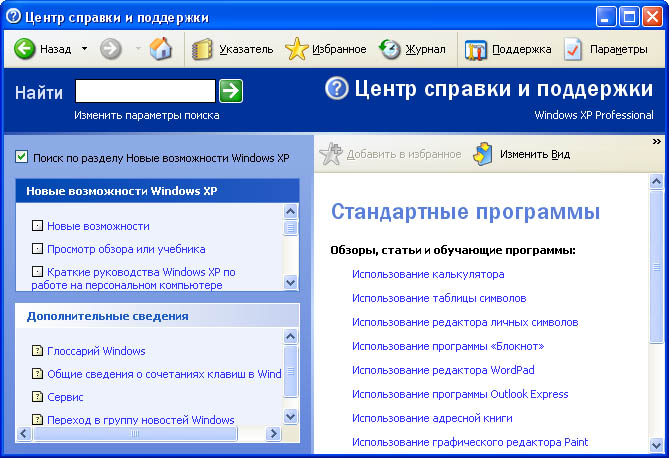Image resolution: width=669 pixels, height=458 pixels.
Task: Select the Поддержка toolbar label
Action: (x=521, y=50)
